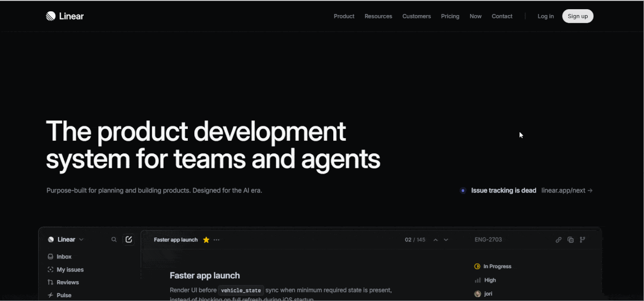644x301 pixels.
Task: Open the Resources menu
Action: tap(378, 16)
